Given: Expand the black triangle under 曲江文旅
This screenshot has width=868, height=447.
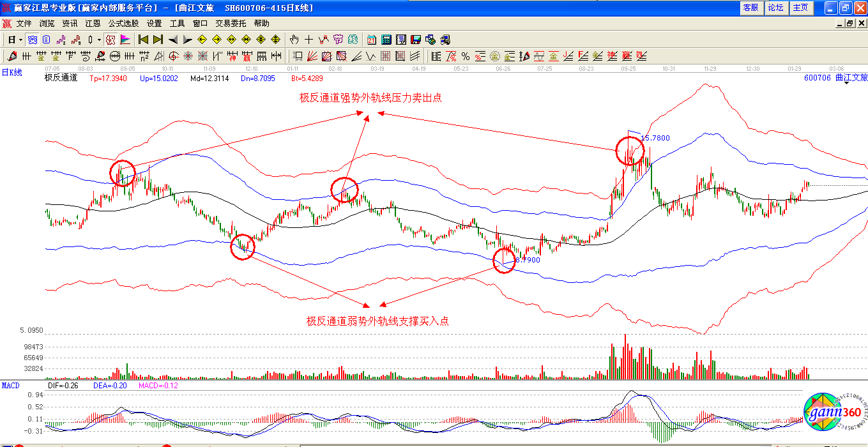Looking at the screenshot, I should pyautogui.click(x=848, y=83).
